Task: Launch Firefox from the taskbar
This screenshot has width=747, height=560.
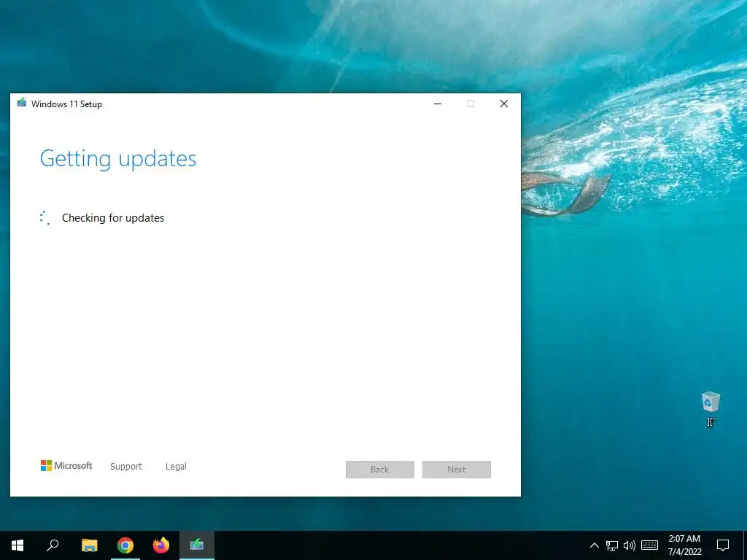Action: 161,545
